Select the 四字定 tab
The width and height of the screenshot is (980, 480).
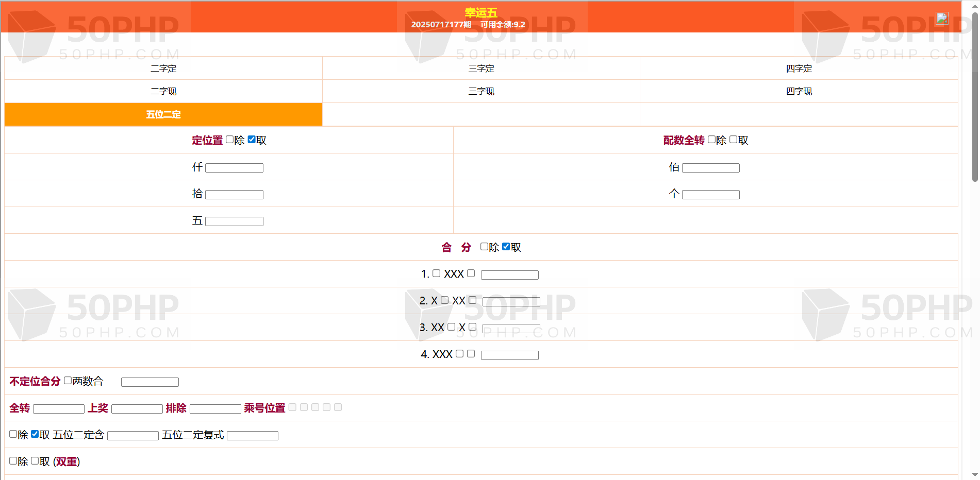pos(799,68)
